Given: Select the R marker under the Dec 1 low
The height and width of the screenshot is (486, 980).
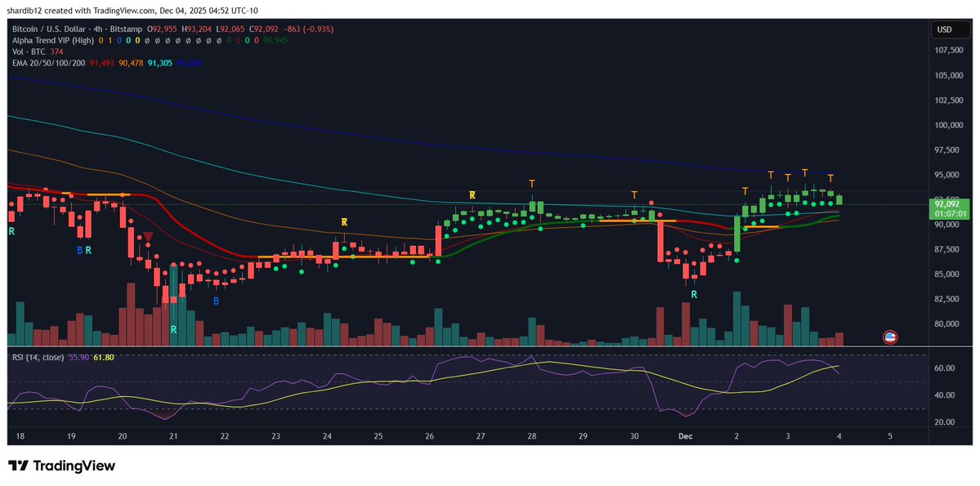Looking at the screenshot, I should 694,294.
